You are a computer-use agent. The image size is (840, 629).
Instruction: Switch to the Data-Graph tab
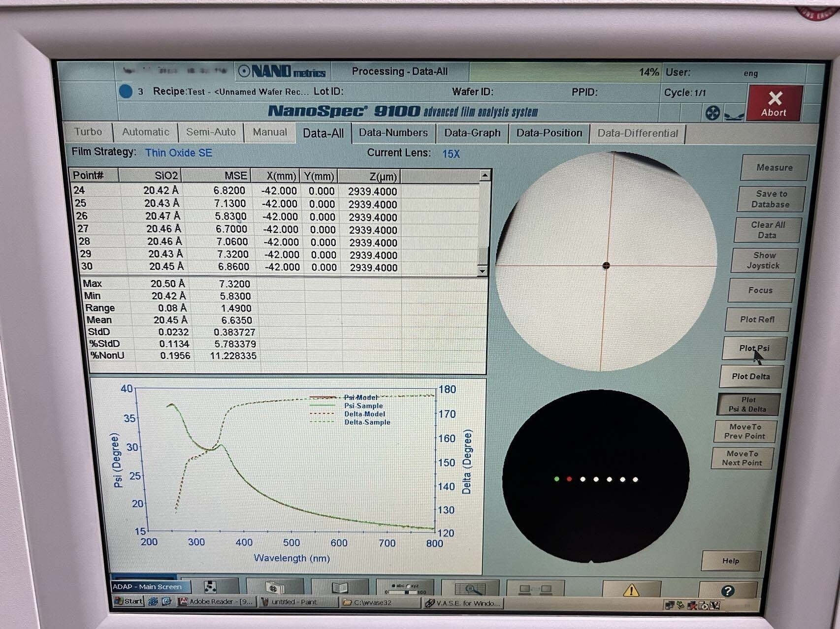tap(472, 133)
